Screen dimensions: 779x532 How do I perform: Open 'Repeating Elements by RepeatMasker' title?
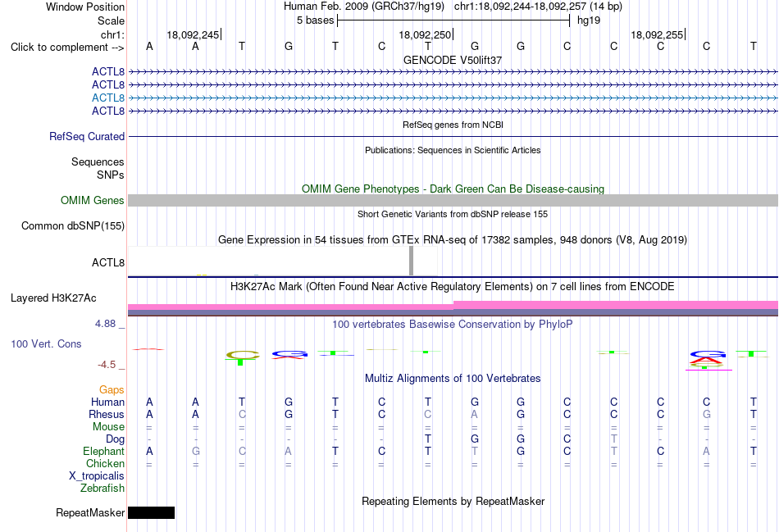[453, 501]
